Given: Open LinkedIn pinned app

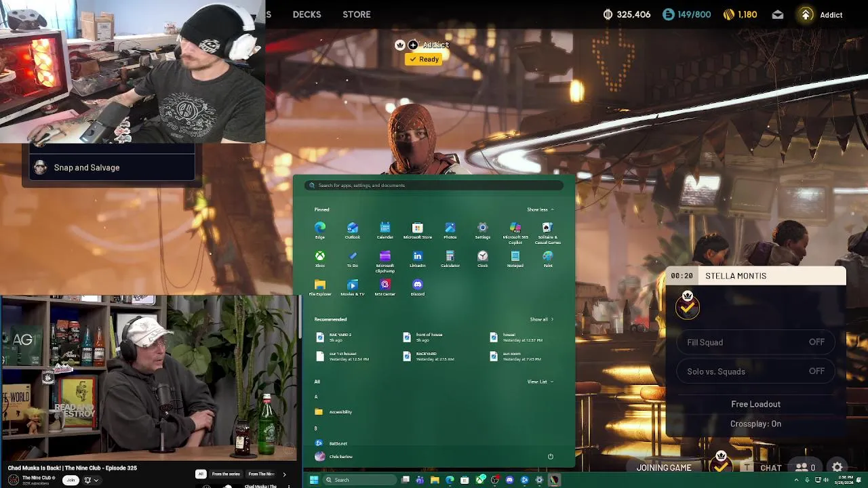Looking at the screenshot, I should 418,259.
